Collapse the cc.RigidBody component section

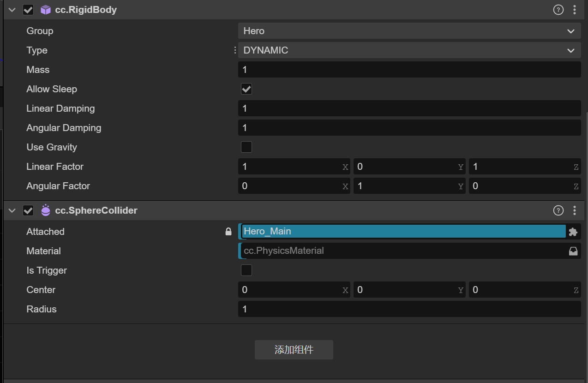point(12,10)
